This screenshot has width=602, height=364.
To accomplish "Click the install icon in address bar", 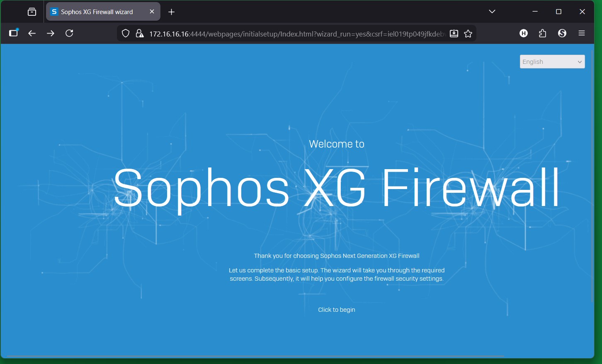I will coord(454,34).
